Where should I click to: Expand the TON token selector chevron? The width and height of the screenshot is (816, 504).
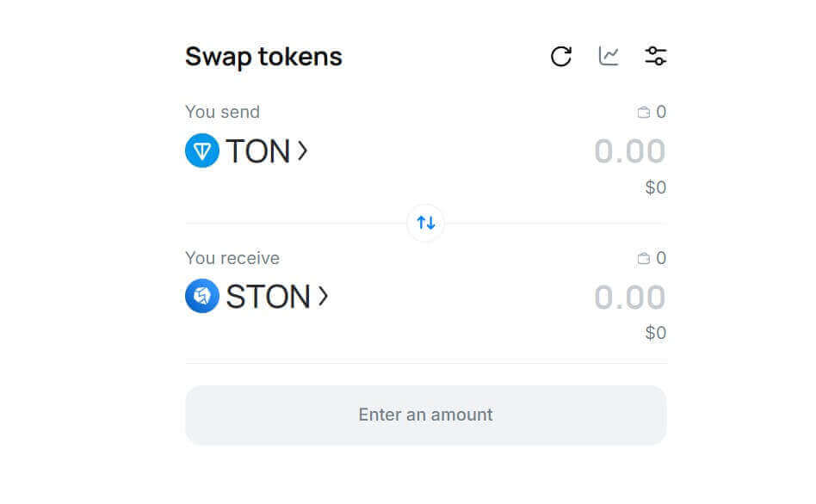[x=303, y=151]
